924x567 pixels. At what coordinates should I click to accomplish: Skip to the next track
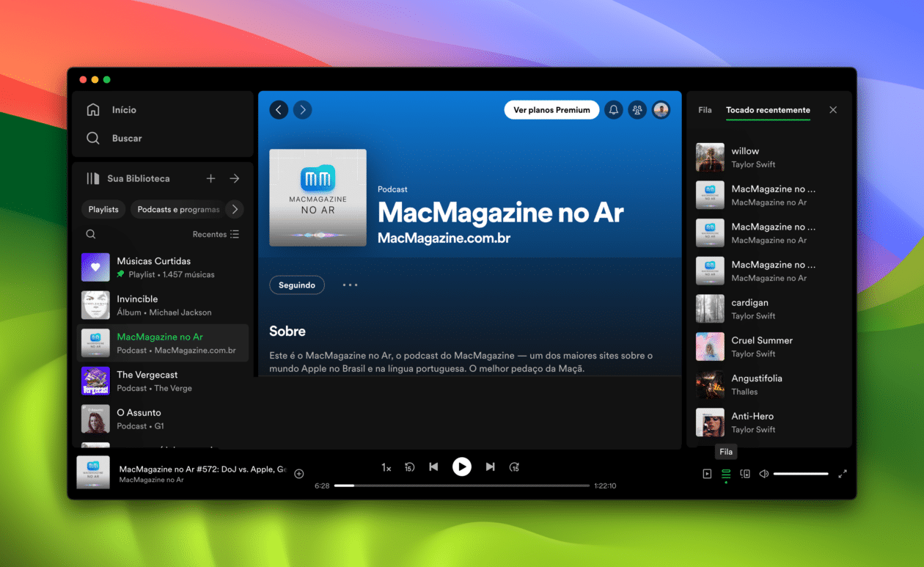coord(490,467)
